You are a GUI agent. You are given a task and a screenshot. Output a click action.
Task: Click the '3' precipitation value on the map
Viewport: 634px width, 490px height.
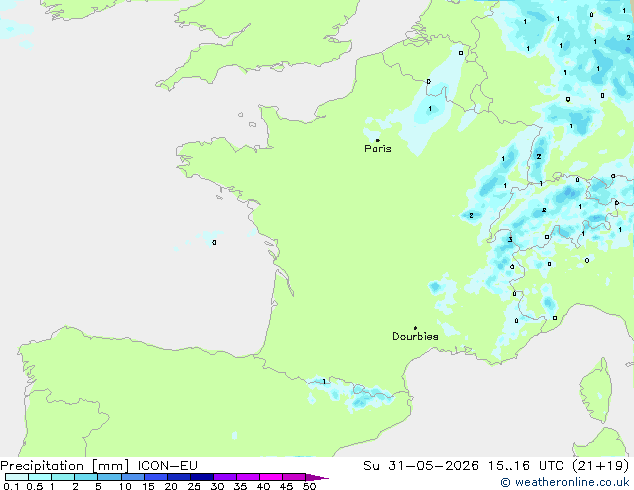[510, 240]
